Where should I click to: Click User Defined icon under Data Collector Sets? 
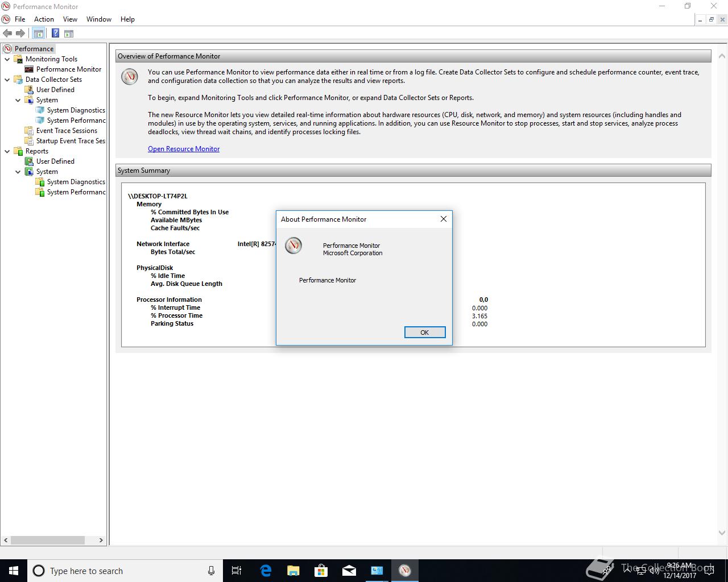pos(29,90)
